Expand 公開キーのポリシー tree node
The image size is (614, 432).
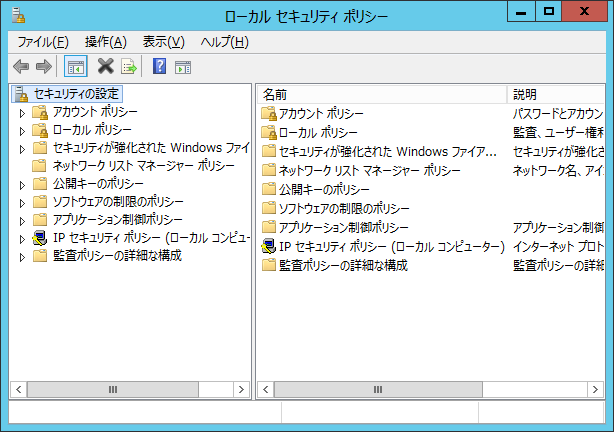click(x=22, y=185)
